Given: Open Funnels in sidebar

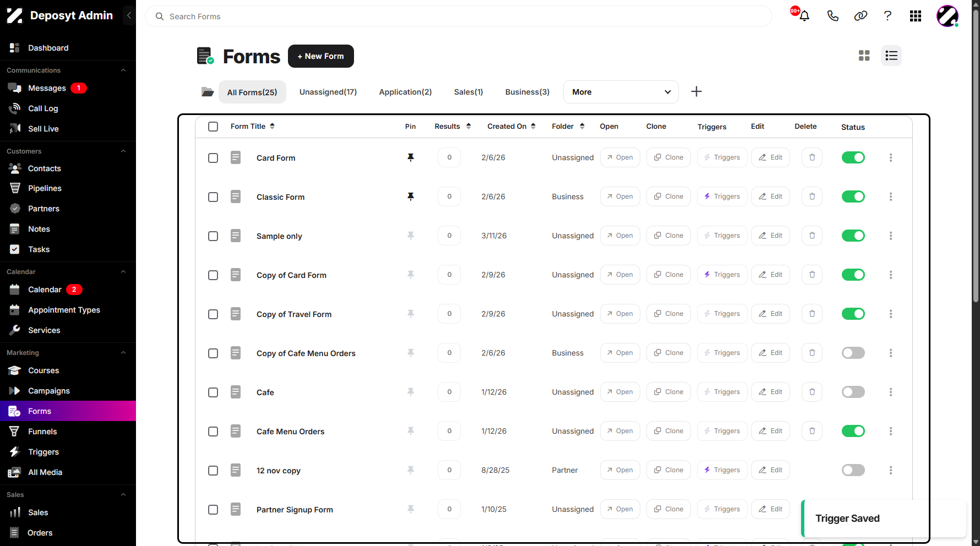Looking at the screenshot, I should tap(42, 432).
